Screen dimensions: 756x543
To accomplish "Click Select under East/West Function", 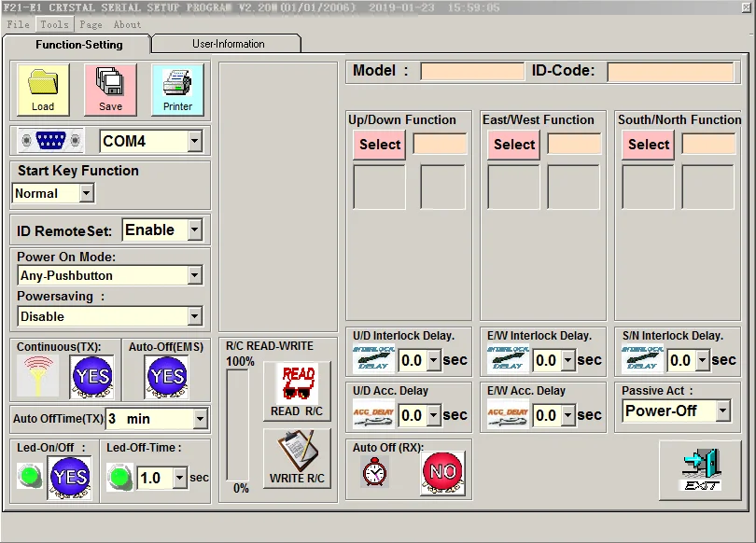I will click(x=514, y=145).
